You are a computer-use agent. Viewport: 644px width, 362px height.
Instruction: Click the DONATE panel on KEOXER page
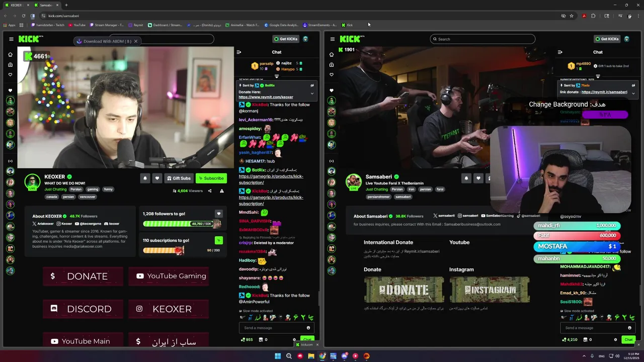coord(83,276)
